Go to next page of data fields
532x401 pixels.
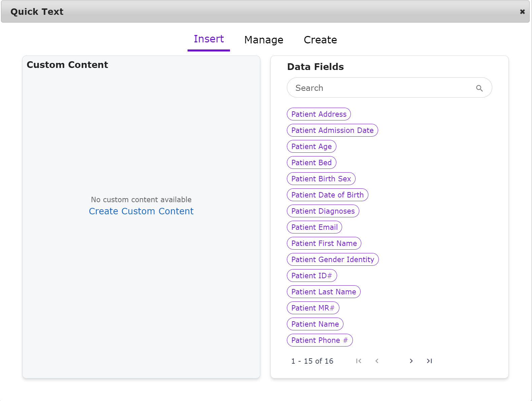pyautogui.click(x=411, y=361)
